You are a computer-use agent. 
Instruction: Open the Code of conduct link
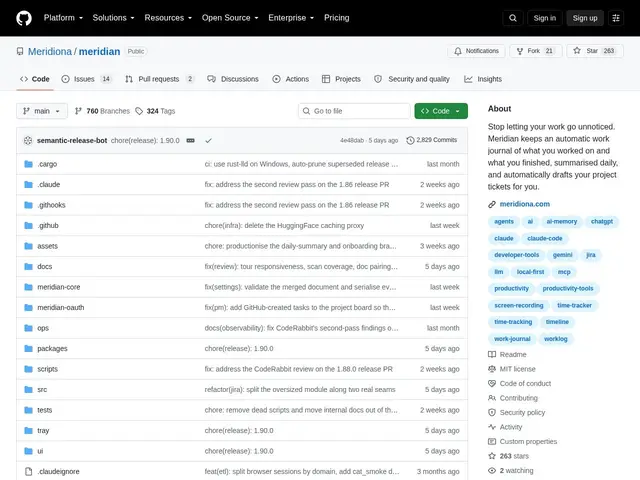(x=525, y=384)
